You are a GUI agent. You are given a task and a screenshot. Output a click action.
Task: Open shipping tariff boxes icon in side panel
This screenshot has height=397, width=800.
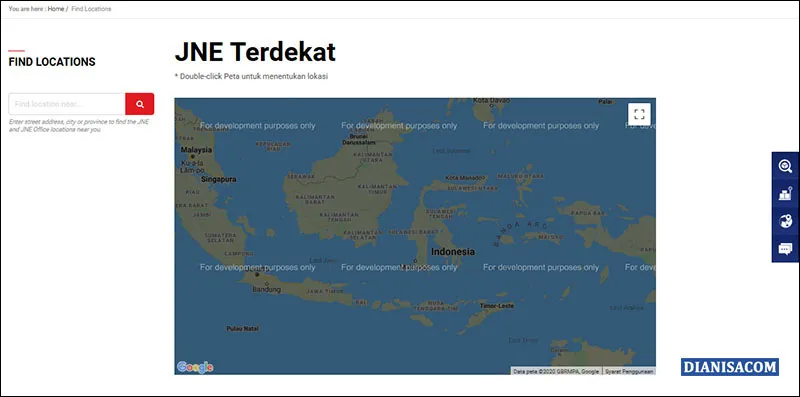[x=785, y=193]
